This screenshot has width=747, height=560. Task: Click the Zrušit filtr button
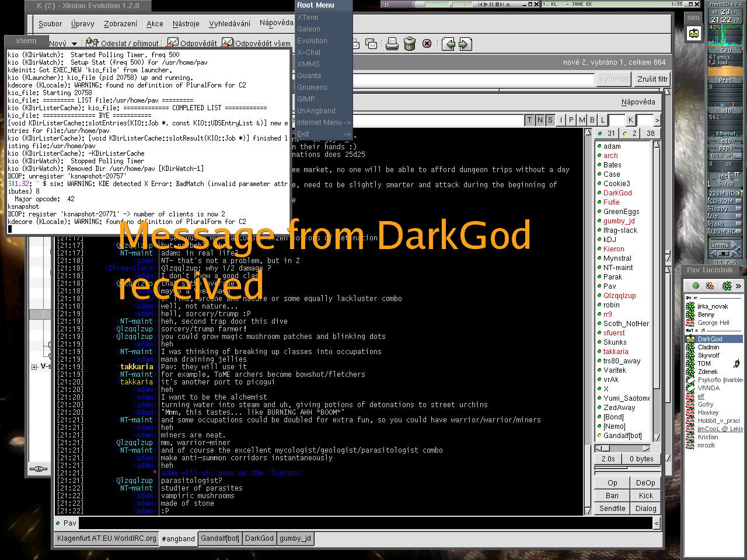click(x=652, y=79)
